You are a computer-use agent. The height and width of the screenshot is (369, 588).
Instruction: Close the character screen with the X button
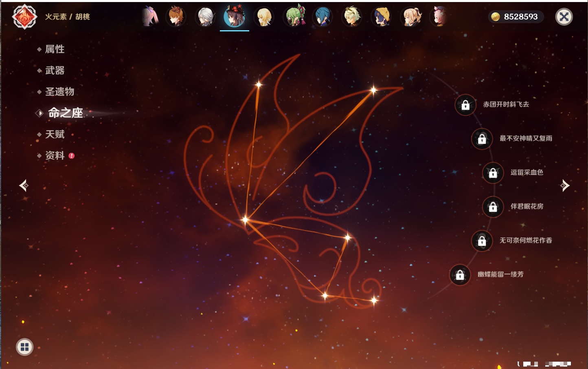[564, 17]
